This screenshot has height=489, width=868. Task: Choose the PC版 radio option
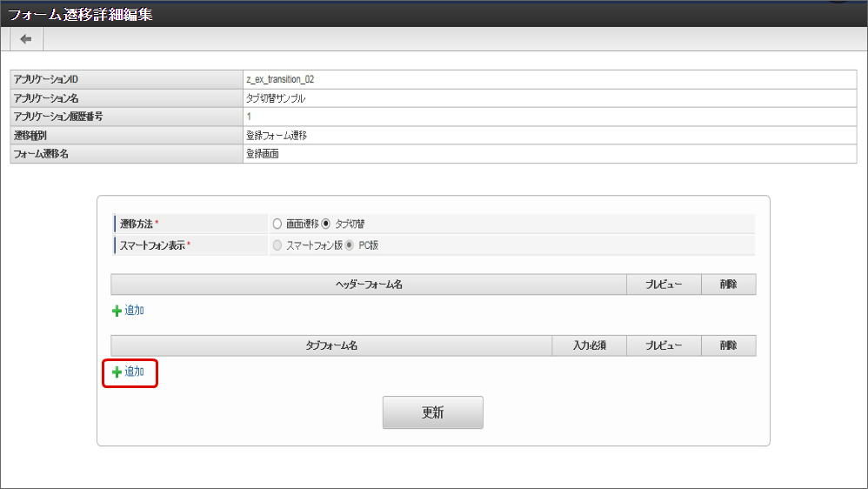[x=350, y=244]
